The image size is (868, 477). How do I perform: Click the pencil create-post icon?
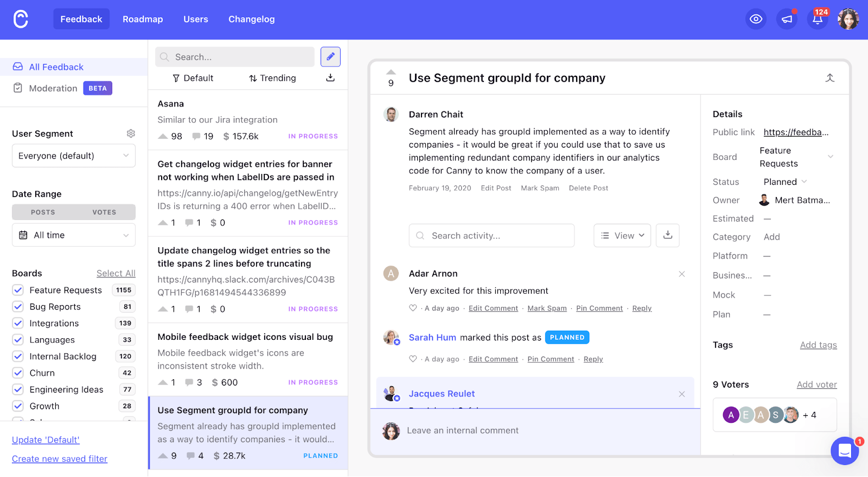tap(330, 57)
